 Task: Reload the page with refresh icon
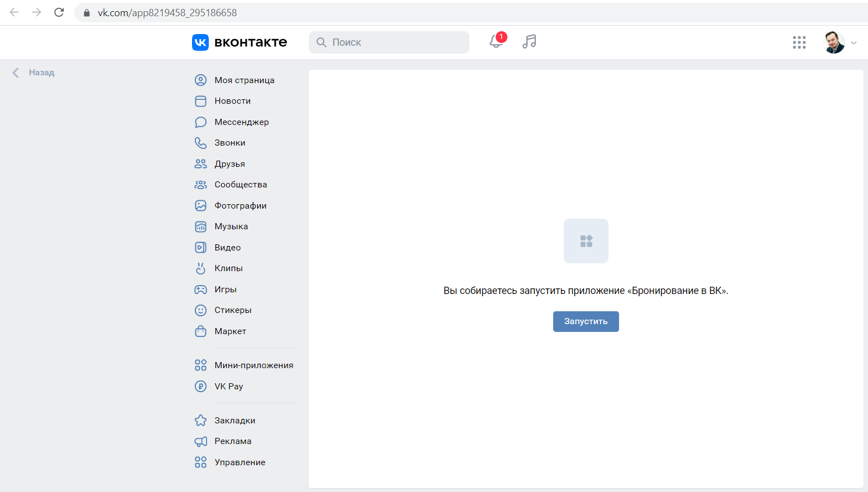tap(59, 12)
